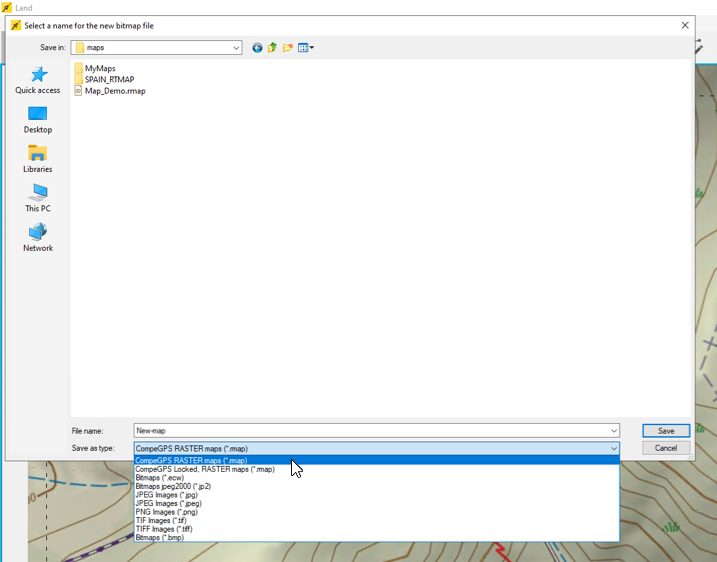Open Libraries from the sidebar
This screenshot has height=562, width=717.
(x=37, y=159)
